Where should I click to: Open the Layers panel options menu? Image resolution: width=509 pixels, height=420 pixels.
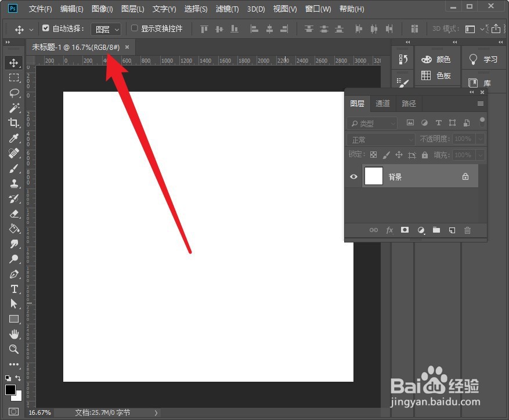[x=481, y=103]
